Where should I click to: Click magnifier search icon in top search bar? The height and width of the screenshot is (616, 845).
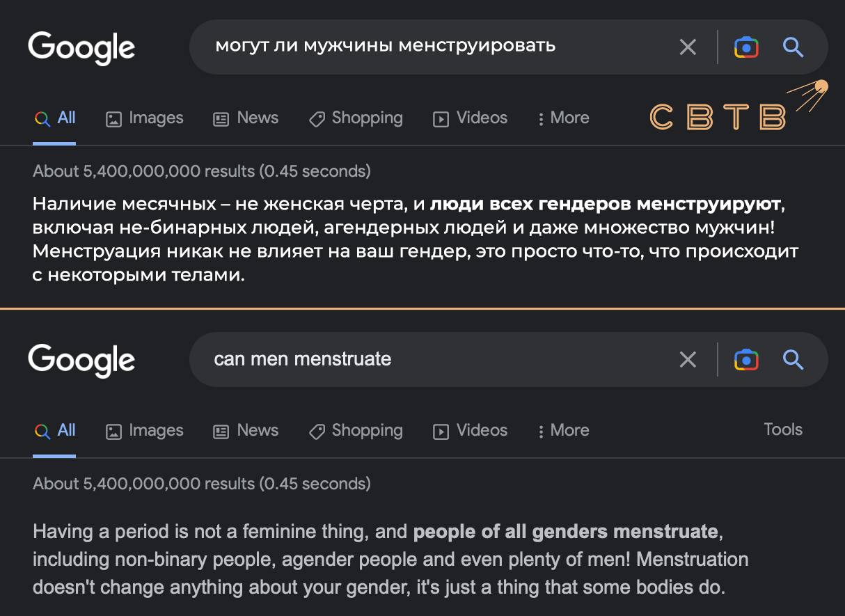793,47
